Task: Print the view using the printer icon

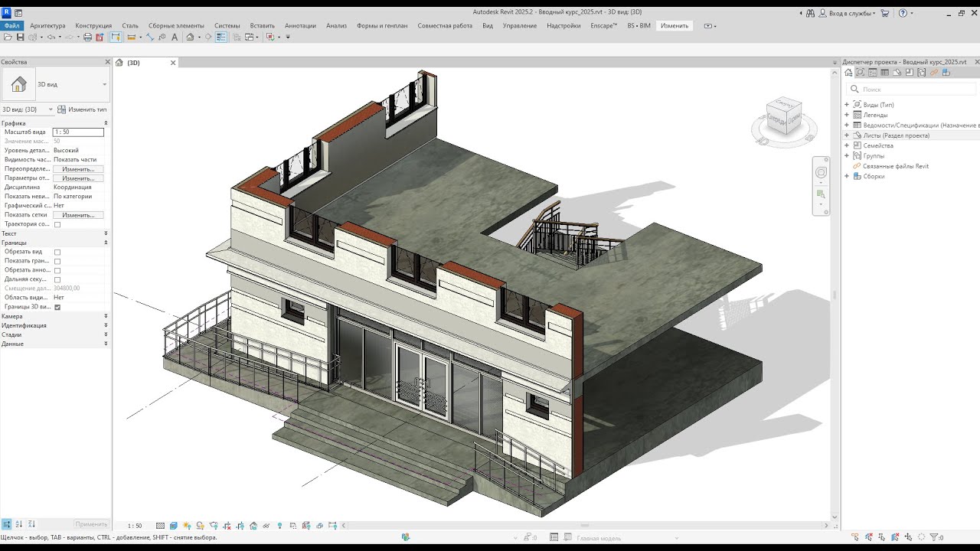Action: [x=87, y=37]
